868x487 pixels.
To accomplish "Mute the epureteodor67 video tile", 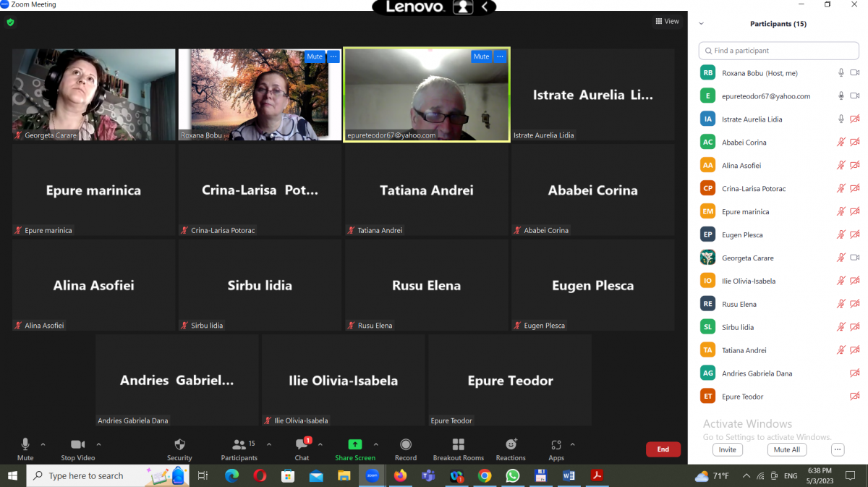I will (x=481, y=56).
